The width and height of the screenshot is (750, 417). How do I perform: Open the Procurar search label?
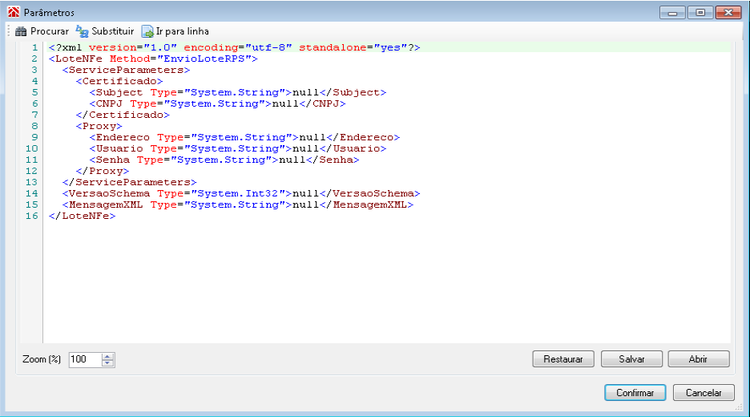point(50,32)
